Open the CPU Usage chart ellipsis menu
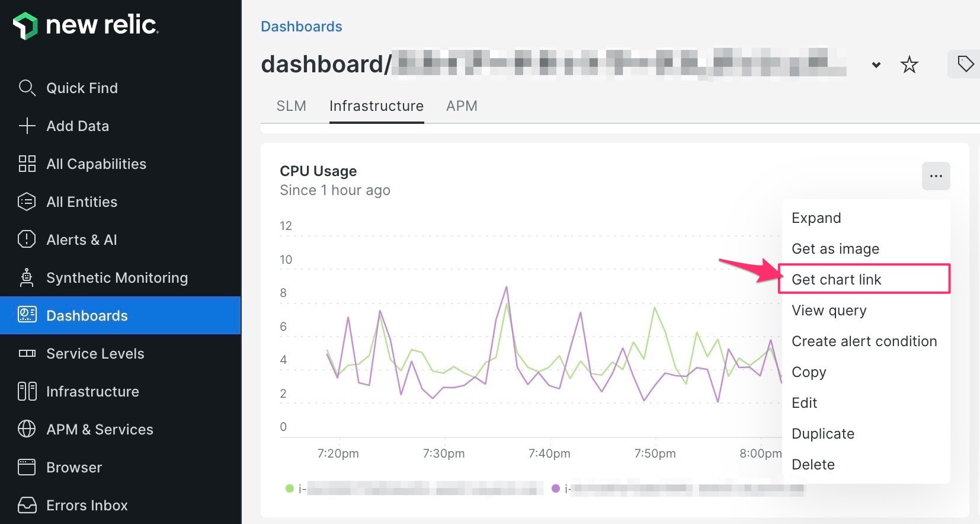This screenshot has height=524, width=980. (x=936, y=176)
